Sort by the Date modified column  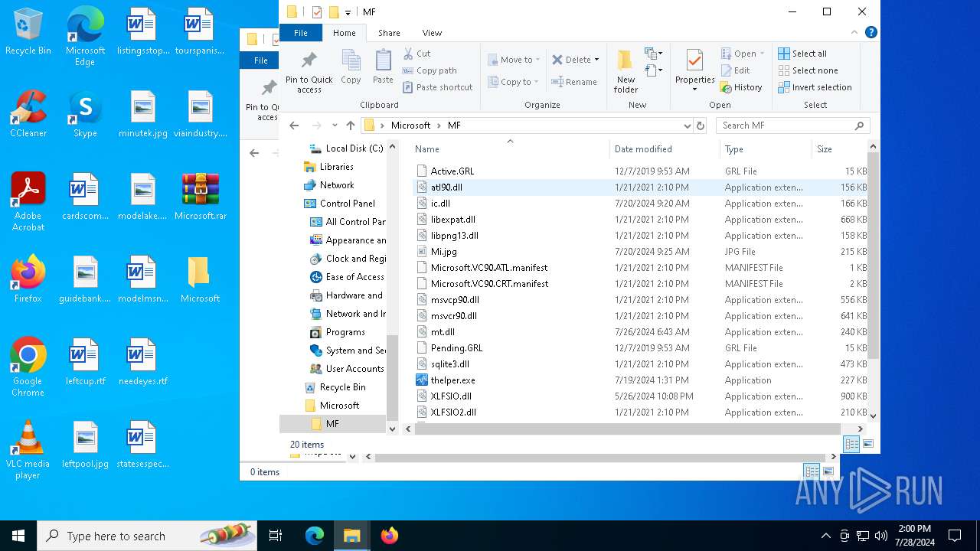[665, 149]
